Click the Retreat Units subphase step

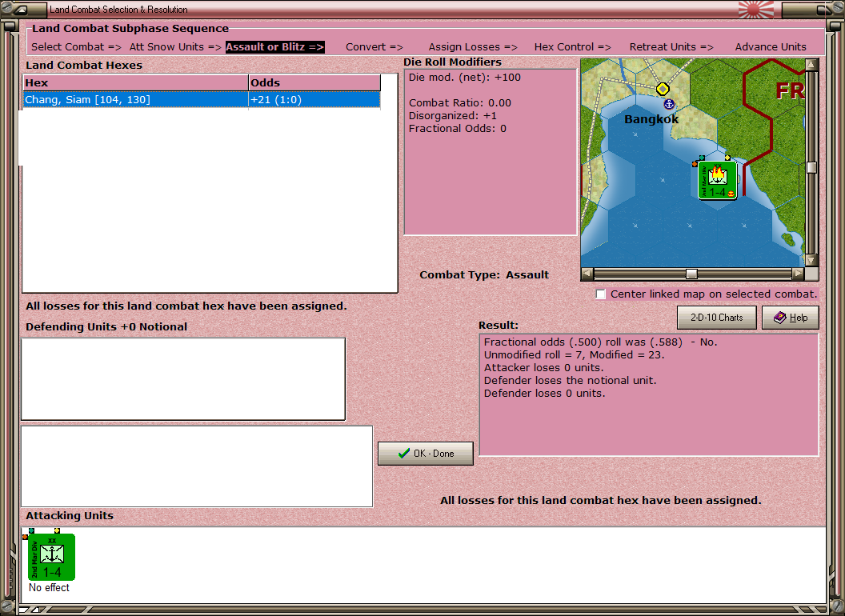click(x=671, y=47)
